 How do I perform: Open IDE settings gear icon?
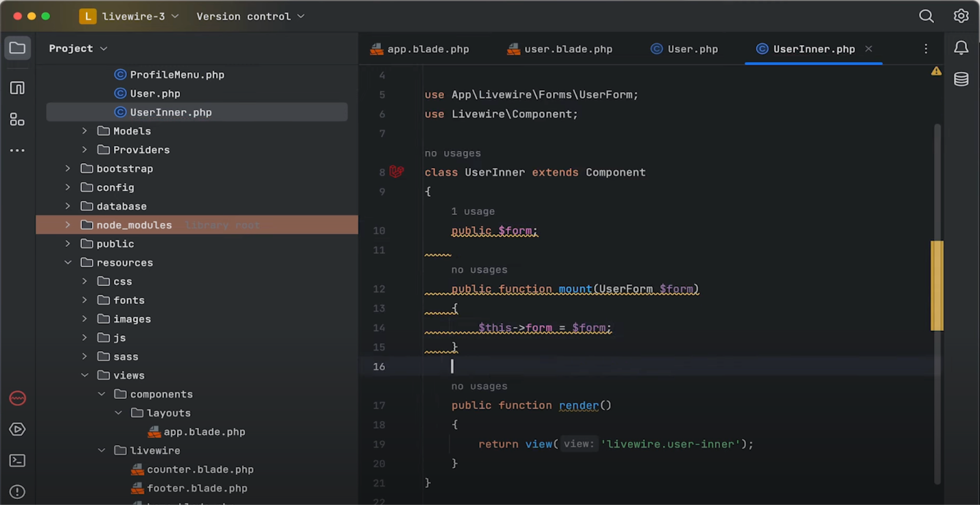tap(961, 16)
